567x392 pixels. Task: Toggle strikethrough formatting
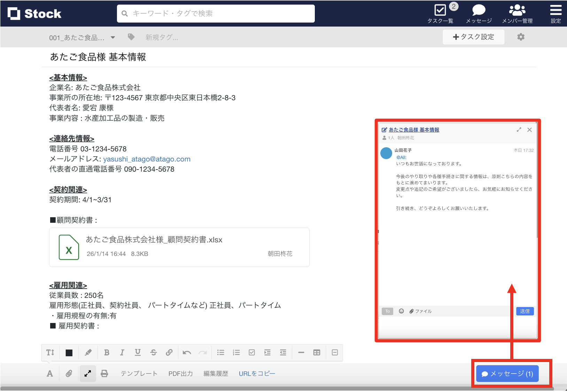coord(153,352)
